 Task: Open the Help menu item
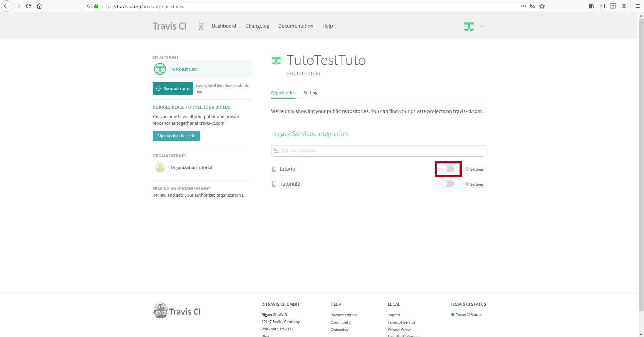[x=327, y=26]
